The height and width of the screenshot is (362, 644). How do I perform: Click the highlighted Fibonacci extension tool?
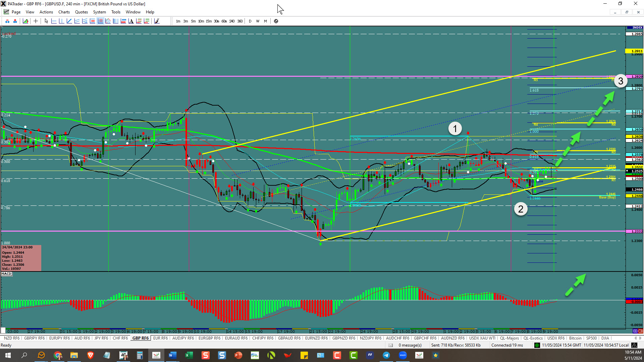[100, 21]
